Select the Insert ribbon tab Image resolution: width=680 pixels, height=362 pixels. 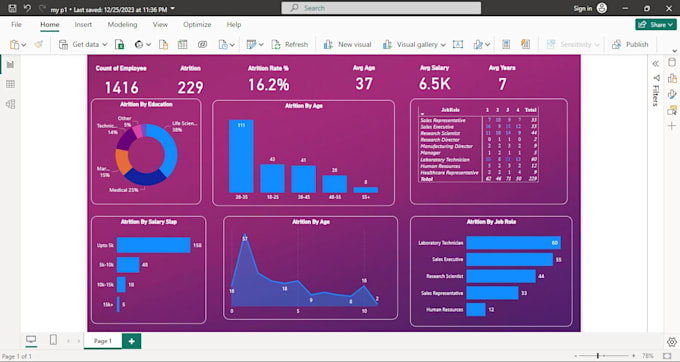(83, 25)
